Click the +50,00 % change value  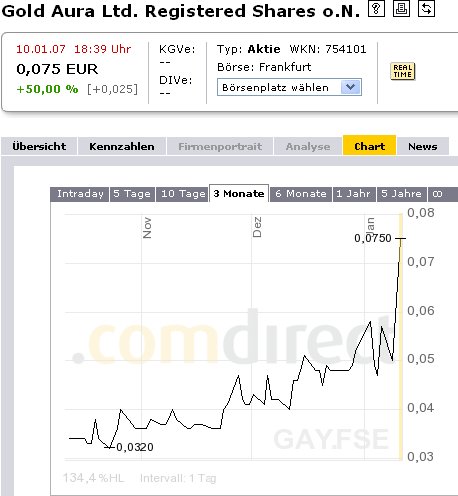[x=47, y=89]
